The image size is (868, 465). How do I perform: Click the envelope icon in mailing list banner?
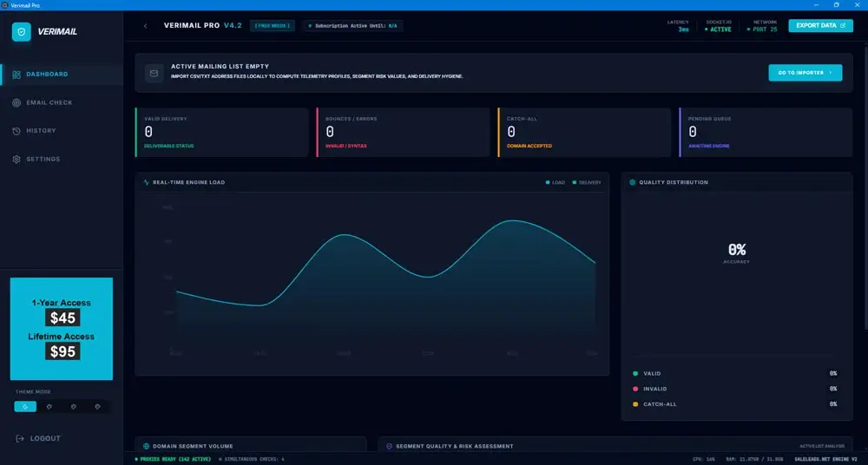[154, 73]
